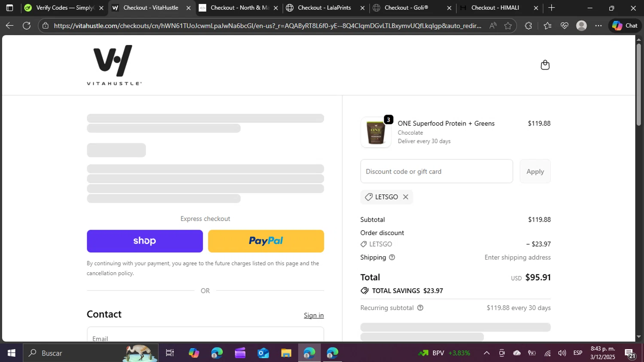This screenshot has height=362, width=644.
Task: Close the Checkout - LalaPrints tab
Action: coord(362,8)
